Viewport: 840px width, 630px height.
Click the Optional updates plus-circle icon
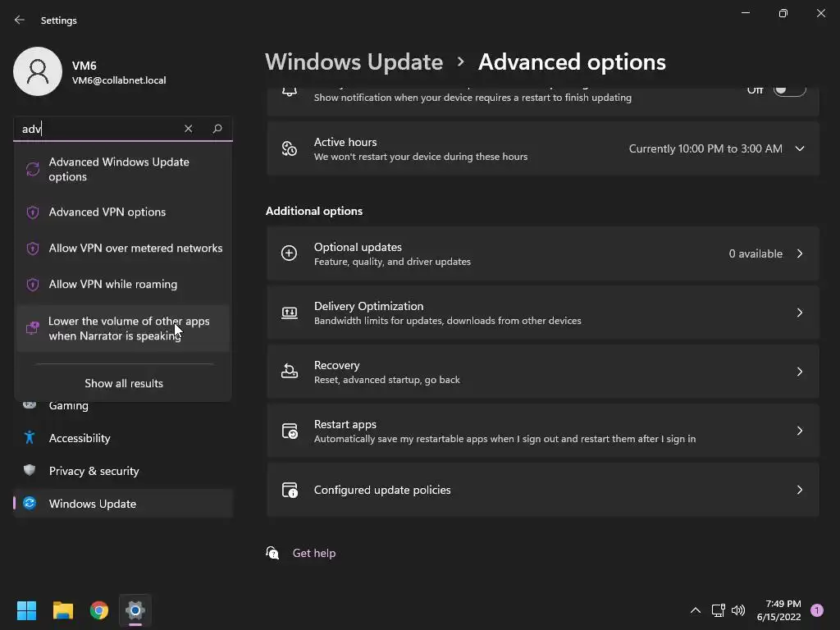290,253
